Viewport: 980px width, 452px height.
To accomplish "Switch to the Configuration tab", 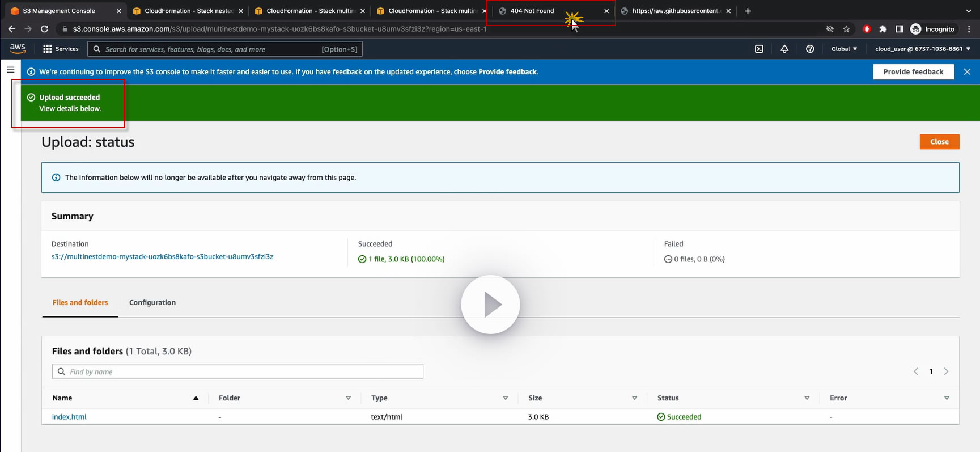I will coord(152,303).
